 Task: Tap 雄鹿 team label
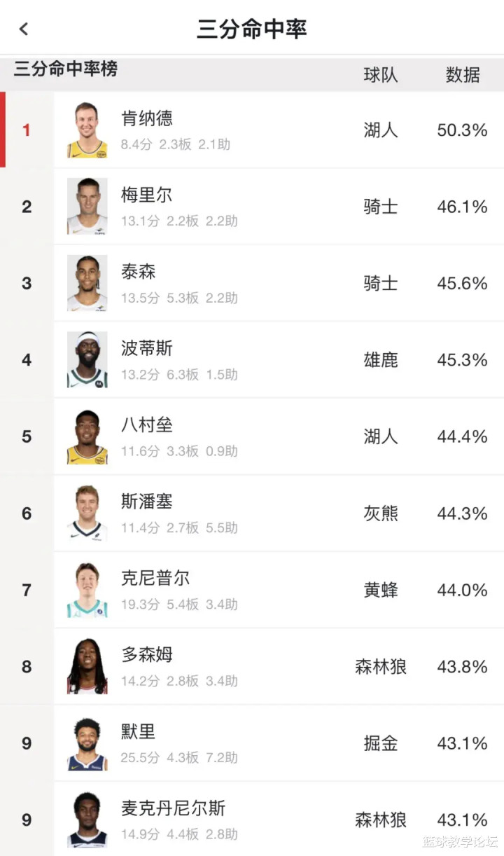(x=380, y=360)
